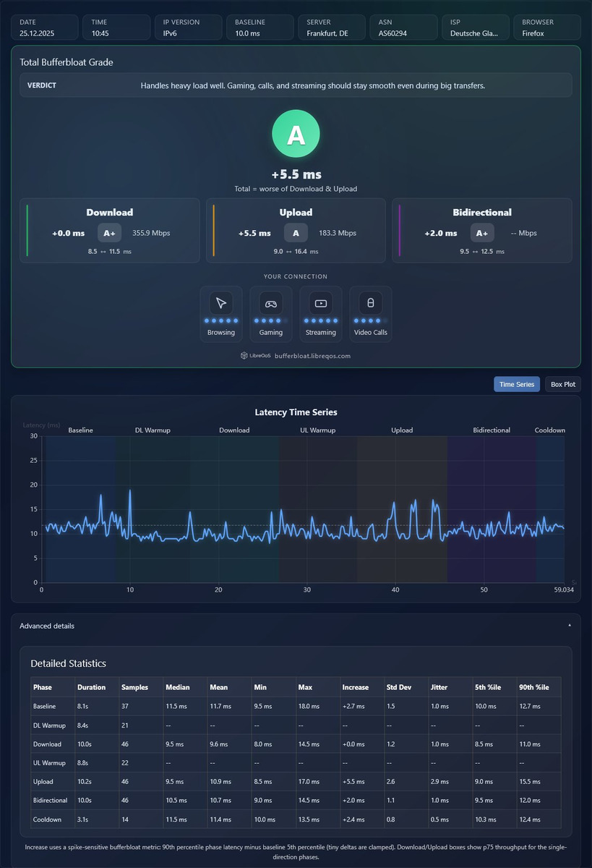Click the Upload results card

(296, 231)
